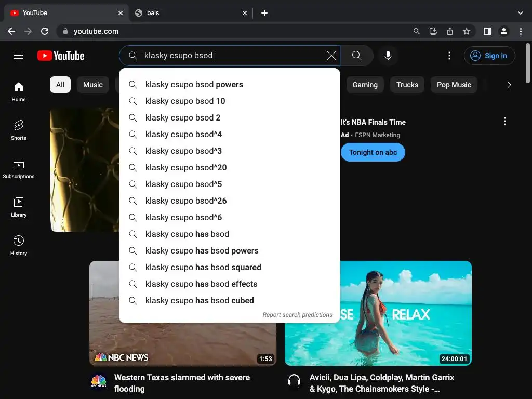Screen dimensions: 532x399
Task: Choose suggestion klasky csupo bsod^20
Action: (x=229, y=168)
